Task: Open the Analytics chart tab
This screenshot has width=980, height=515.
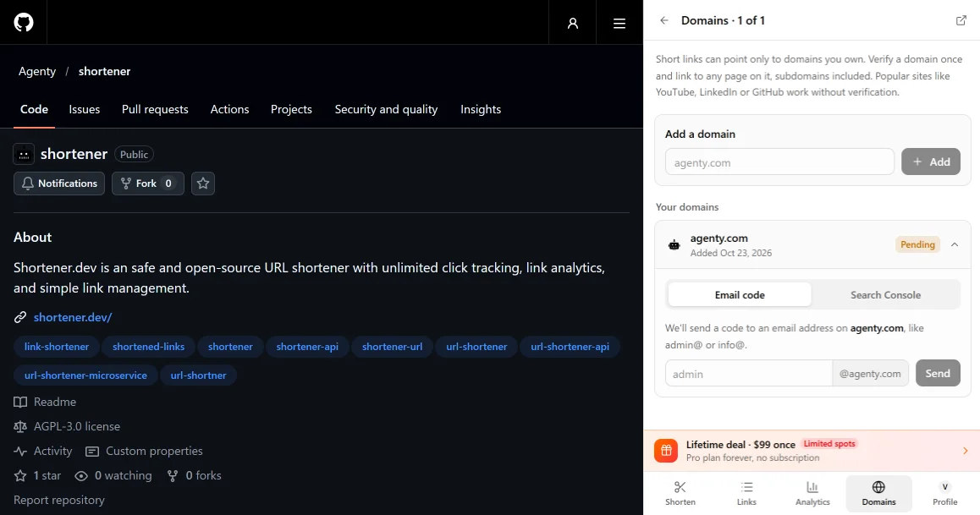Action: pos(812,493)
